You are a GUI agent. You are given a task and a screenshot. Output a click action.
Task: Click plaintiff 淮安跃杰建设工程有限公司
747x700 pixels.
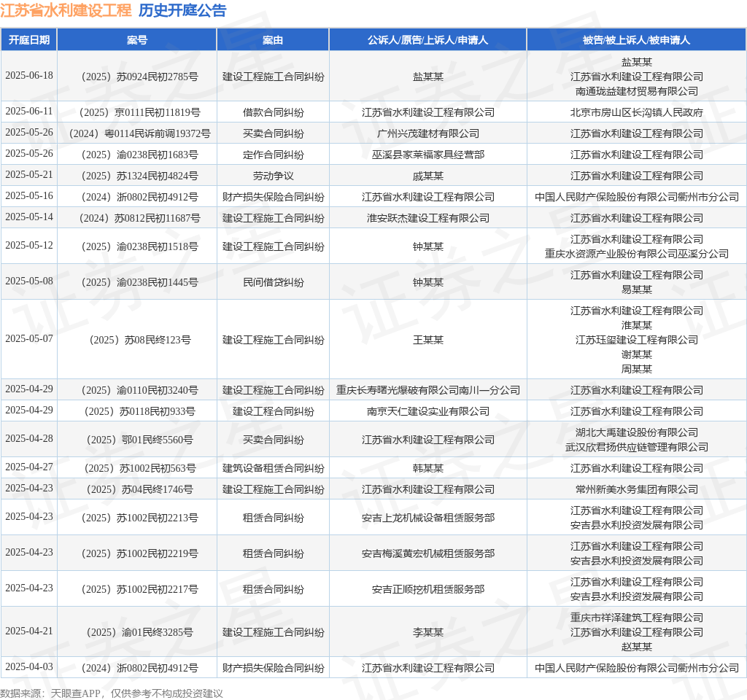click(x=427, y=218)
